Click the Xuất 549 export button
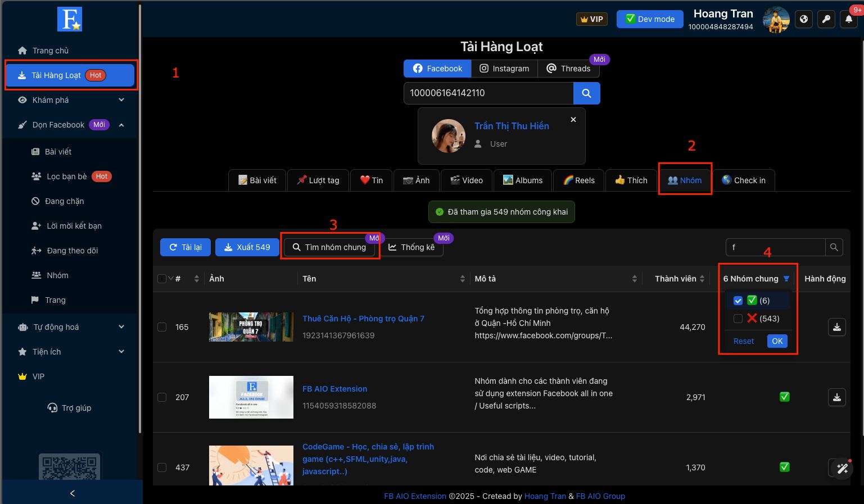Screen dimensions: 864x504 [247, 247]
